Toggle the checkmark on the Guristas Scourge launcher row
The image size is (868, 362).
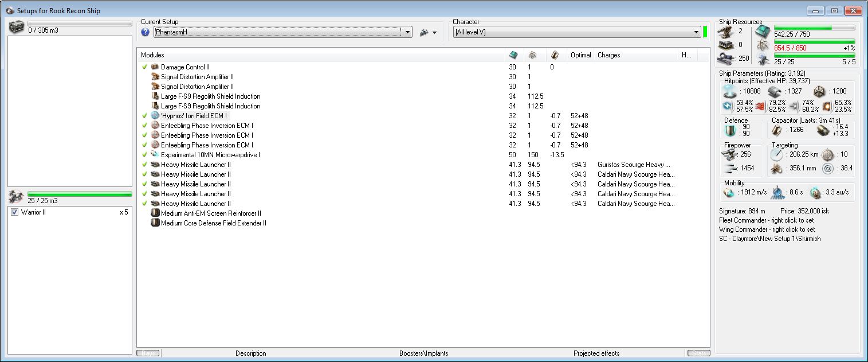pyautogui.click(x=145, y=165)
